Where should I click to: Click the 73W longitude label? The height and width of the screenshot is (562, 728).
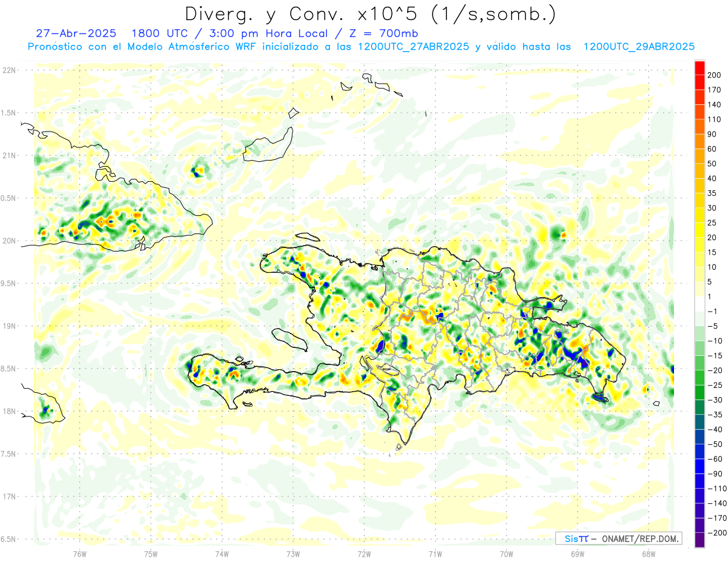293,554
